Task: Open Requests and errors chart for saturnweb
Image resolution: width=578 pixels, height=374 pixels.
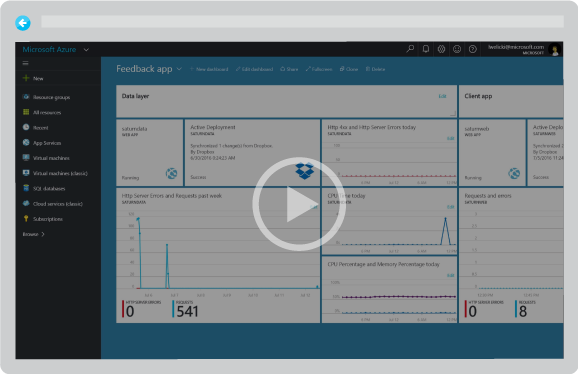Action: coord(511,255)
